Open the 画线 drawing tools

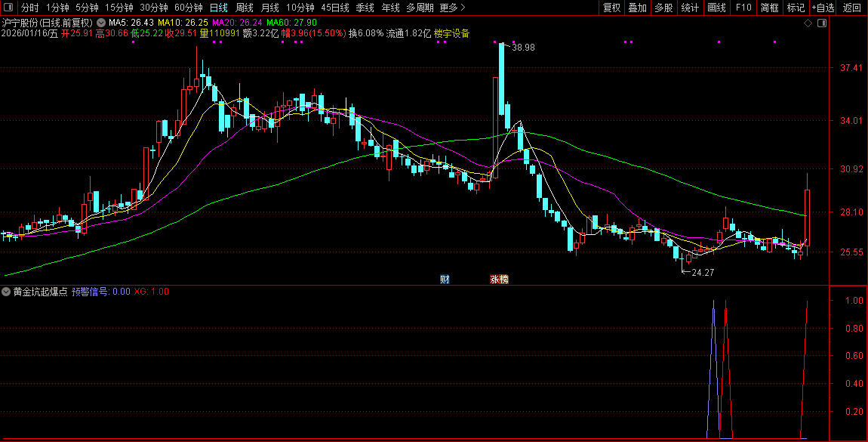717,8
